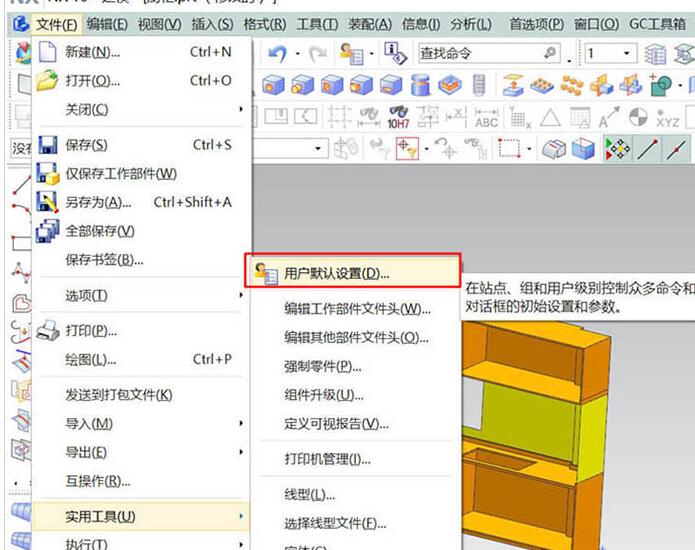Expand the 导入 (Import) submenu
This screenshot has width=695, height=550.
(x=240, y=424)
